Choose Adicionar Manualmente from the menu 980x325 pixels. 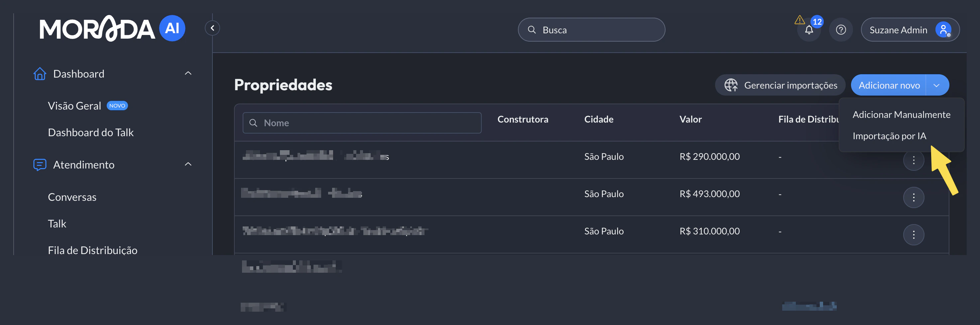click(x=901, y=114)
